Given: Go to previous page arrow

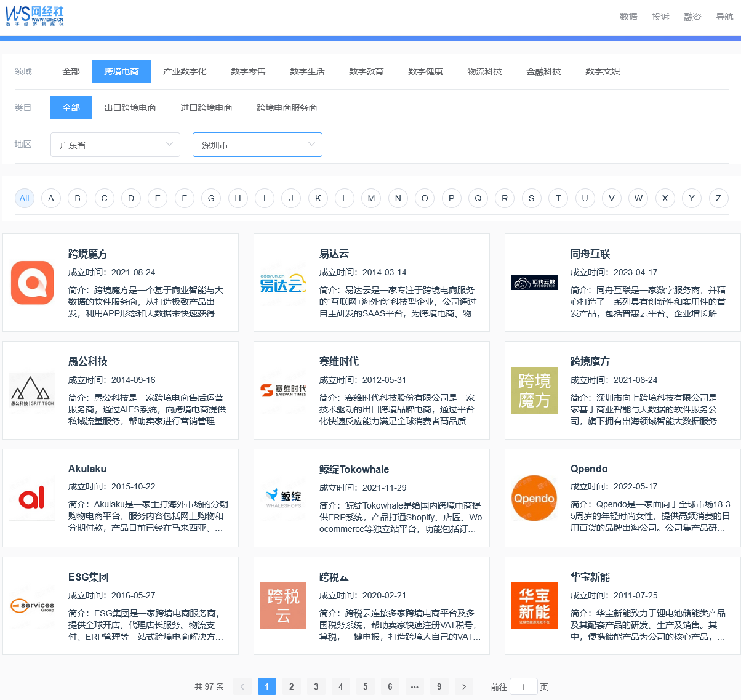Looking at the screenshot, I should (242, 686).
